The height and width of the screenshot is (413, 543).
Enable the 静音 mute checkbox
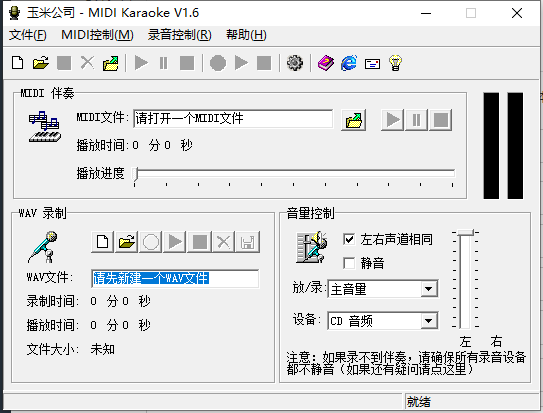[x=349, y=263]
